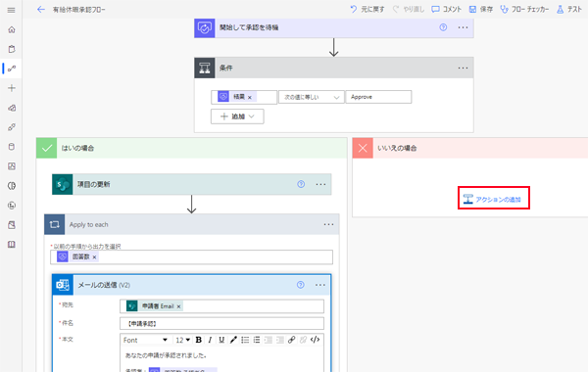Image resolution: width=588 pixels, height=372 pixels.
Task: Click the はいの場合 branch header
Action: (x=192, y=148)
